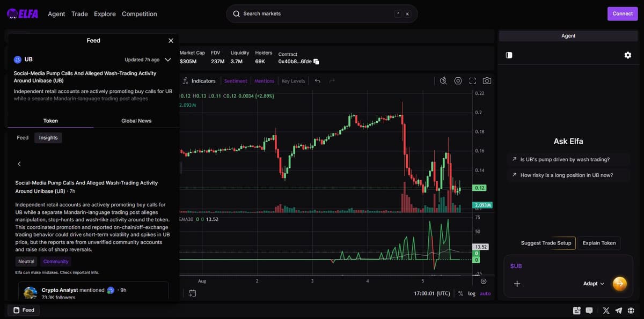Copy the contract address icon

[x=316, y=62]
